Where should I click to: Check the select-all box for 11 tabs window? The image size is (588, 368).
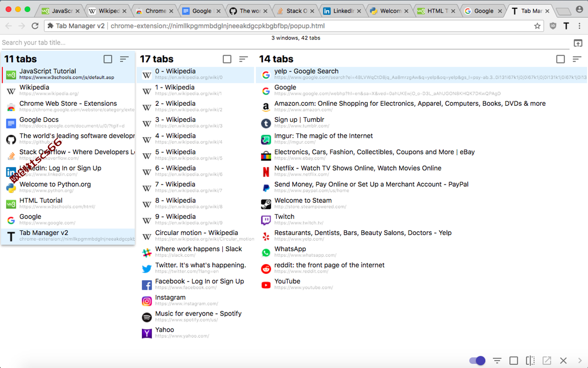pos(107,59)
